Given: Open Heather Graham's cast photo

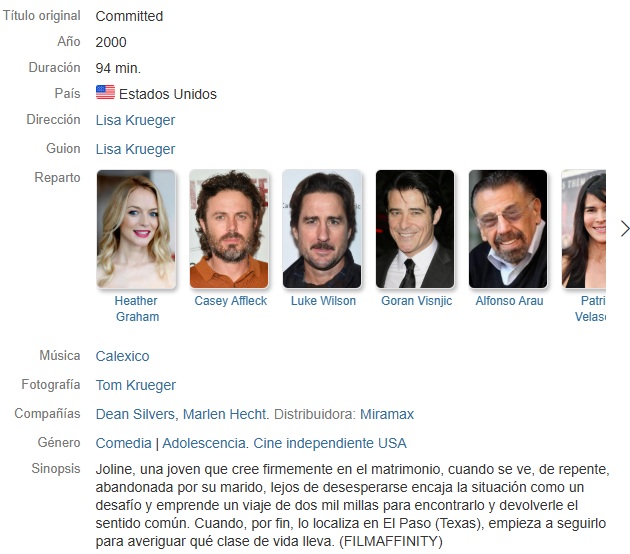Looking at the screenshot, I should coord(136,229).
